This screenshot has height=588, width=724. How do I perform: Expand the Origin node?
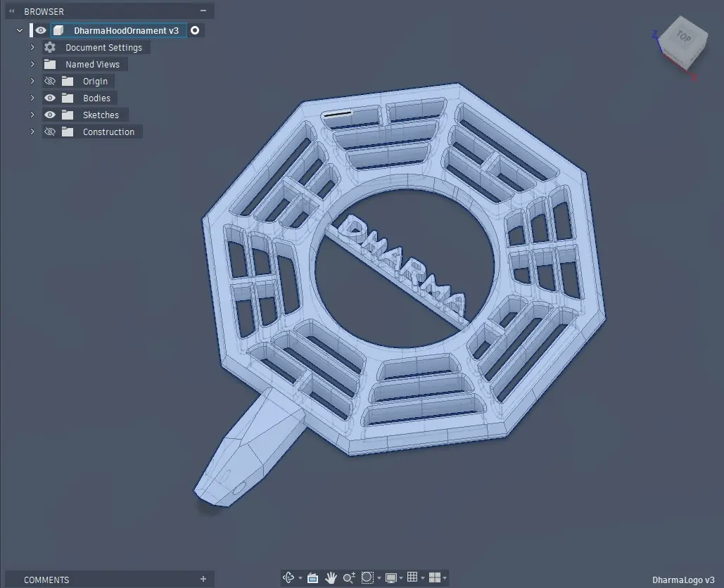tap(32, 81)
